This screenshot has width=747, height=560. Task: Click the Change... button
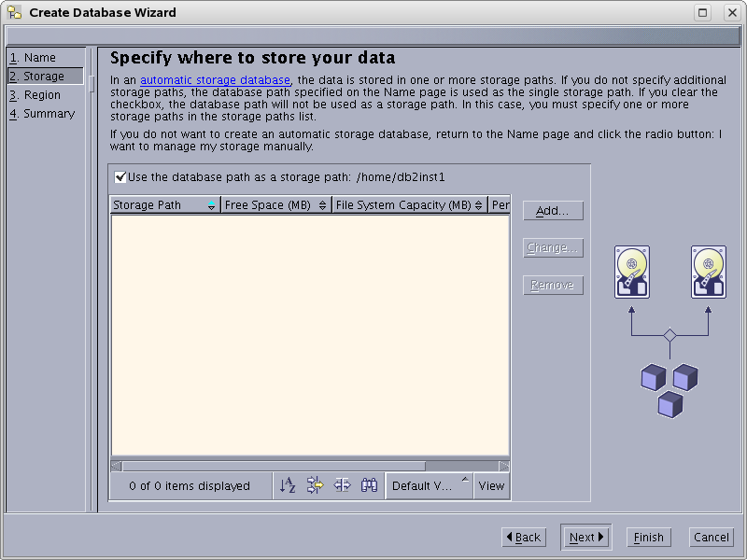click(553, 247)
